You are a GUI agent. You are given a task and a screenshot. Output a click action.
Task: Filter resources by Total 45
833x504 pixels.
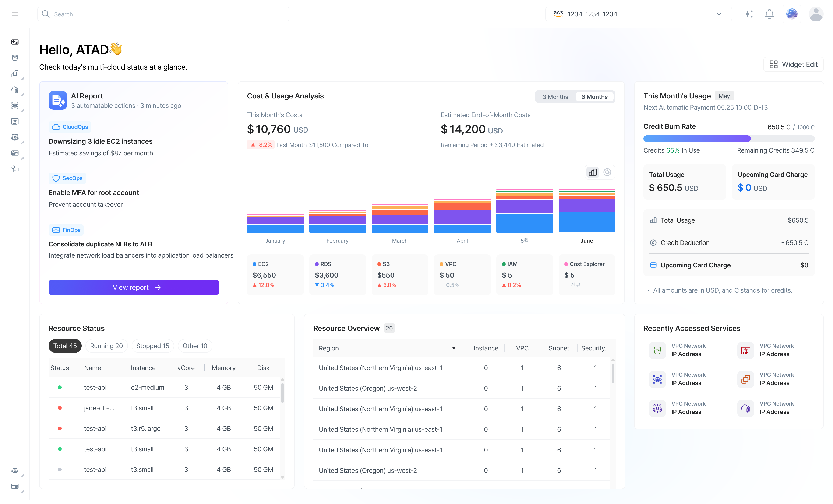coord(65,346)
